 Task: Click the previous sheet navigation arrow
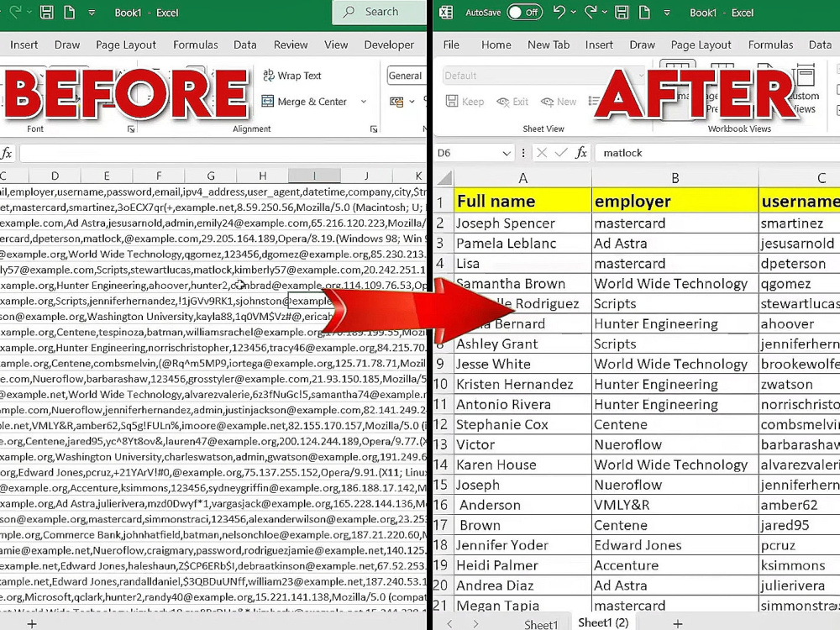[449, 623]
